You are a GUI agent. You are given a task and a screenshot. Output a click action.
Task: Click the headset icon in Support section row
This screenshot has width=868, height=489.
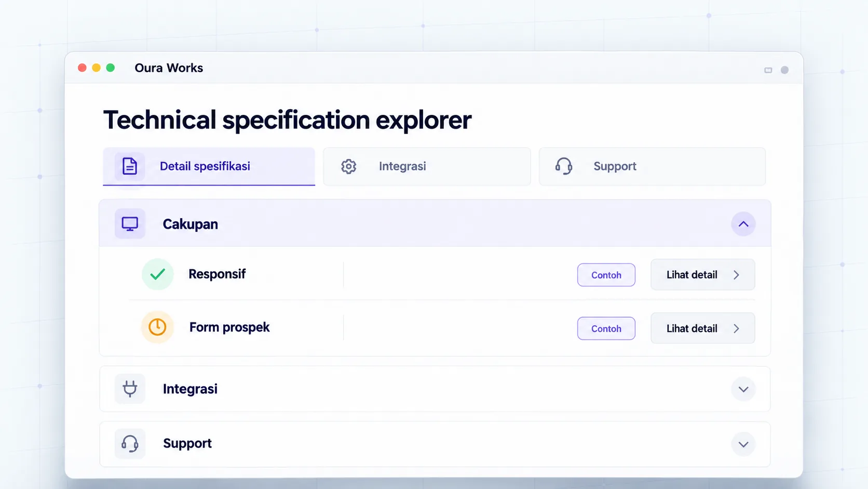tap(130, 444)
